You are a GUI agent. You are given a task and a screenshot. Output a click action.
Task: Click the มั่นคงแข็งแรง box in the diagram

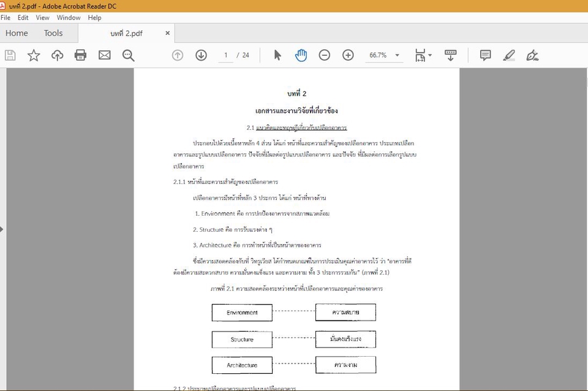tap(345, 339)
